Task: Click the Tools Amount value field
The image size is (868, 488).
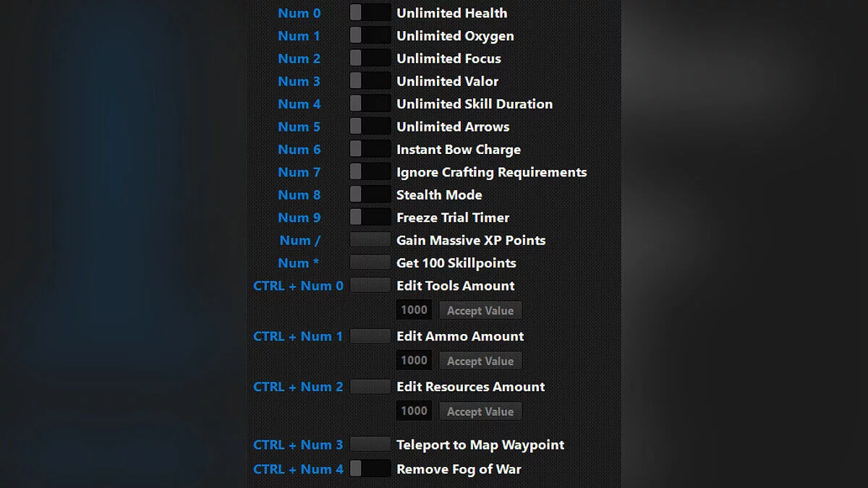Action: coord(414,310)
